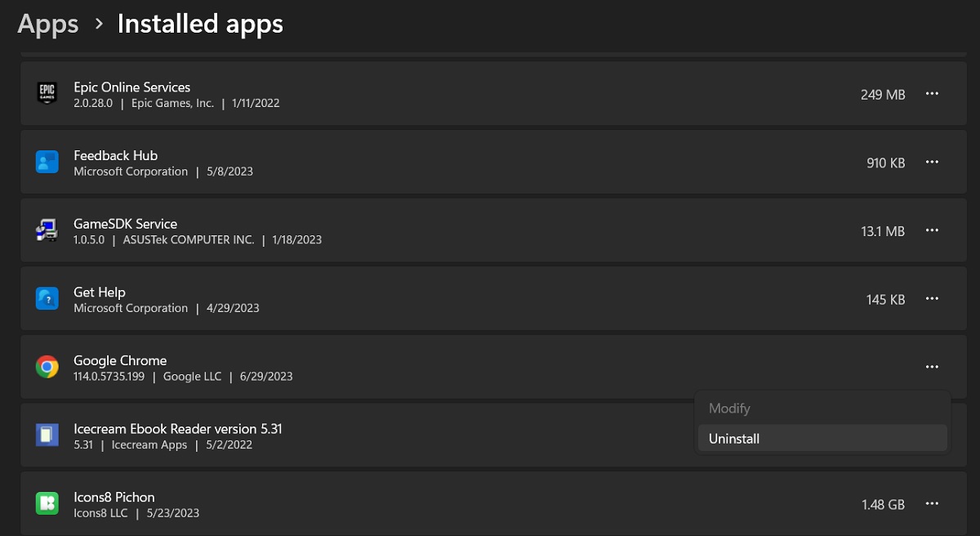Open options for Epic Online Services
Viewport: 980px width, 536px height.
pyautogui.click(x=932, y=93)
